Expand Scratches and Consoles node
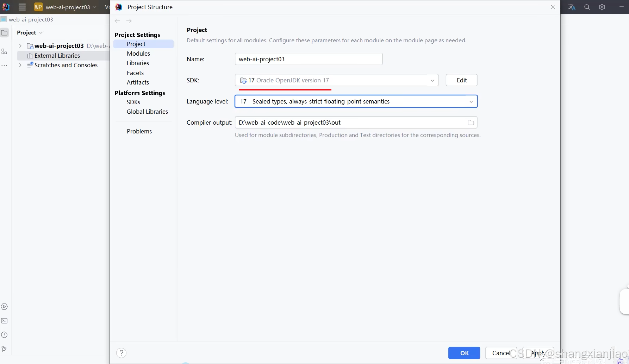This screenshot has height=364, width=629. click(x=20, y=65)
